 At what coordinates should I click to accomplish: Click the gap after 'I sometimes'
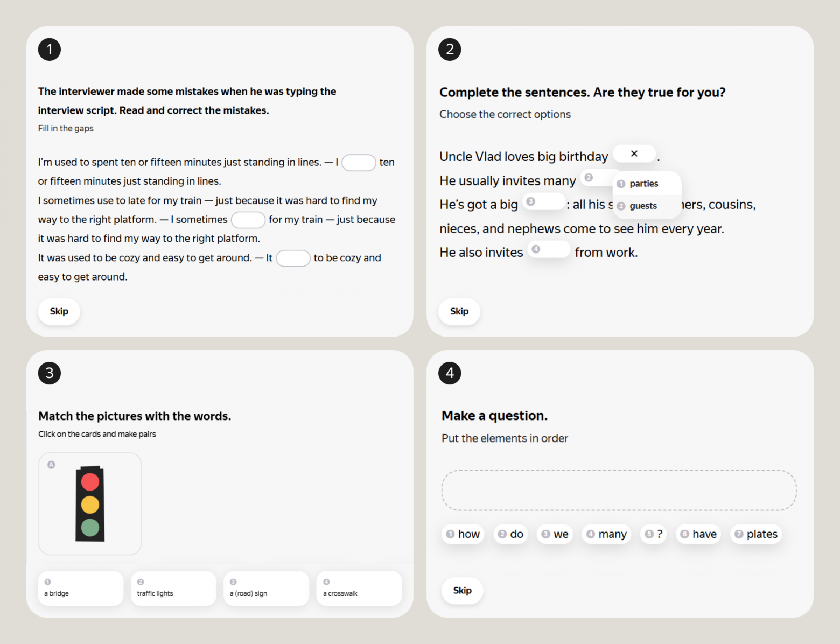tap(248, 220)
